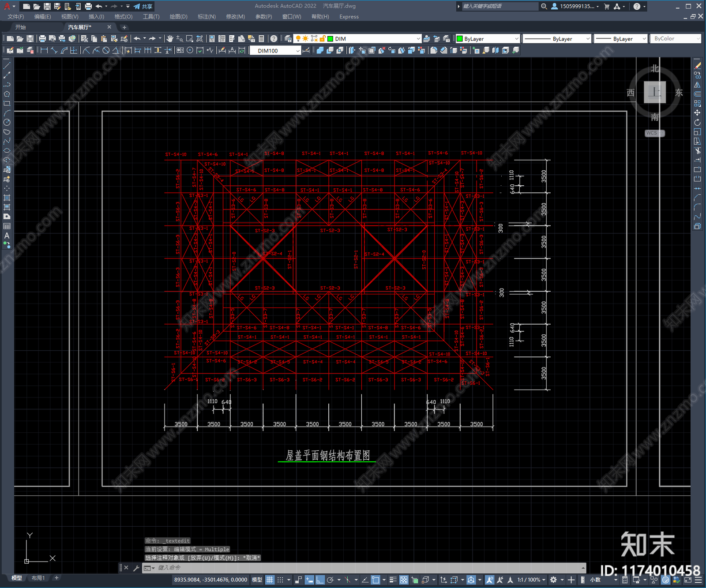Select the Pan hand tool

coord(170,39)
